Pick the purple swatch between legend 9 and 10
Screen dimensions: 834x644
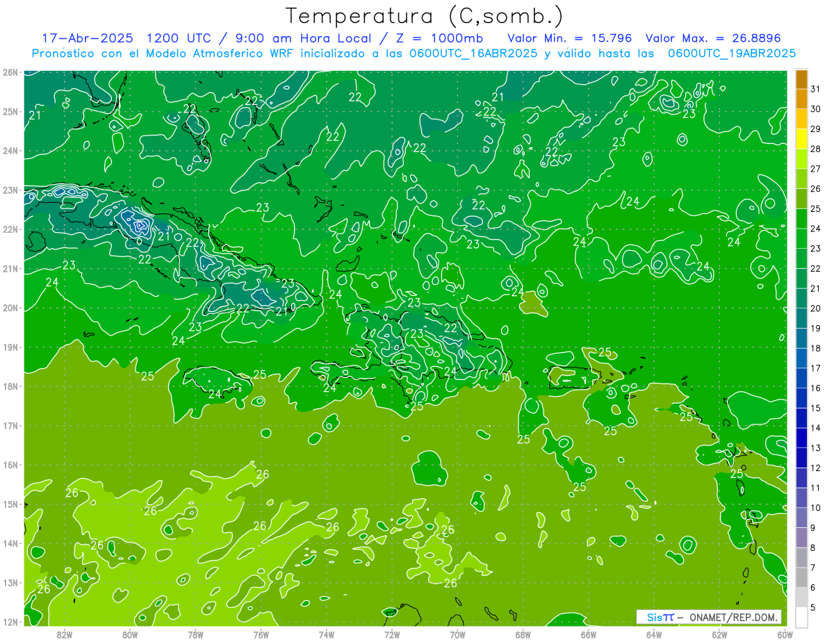point(801,518)
